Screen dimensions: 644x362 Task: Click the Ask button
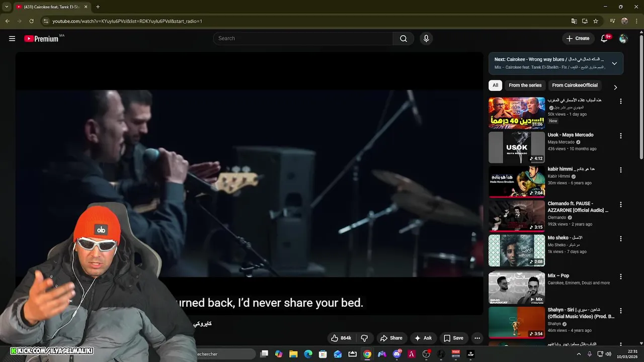423,338
